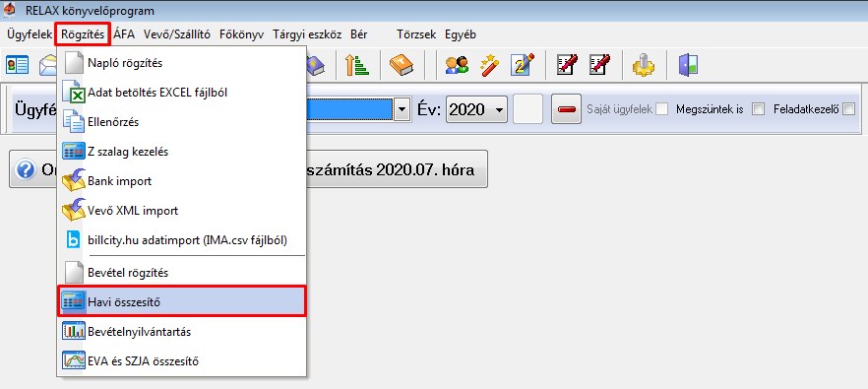Open the client card icon in toolbar
The image size is (868, 389).
pyautogui.click(x=17, y=65)
